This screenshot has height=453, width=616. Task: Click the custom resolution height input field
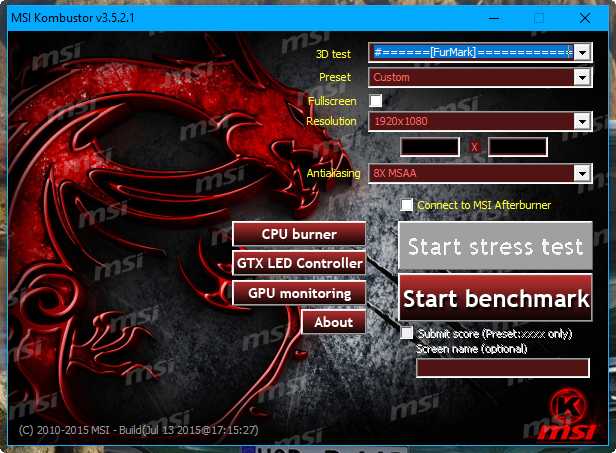click(x=518, y=147)
